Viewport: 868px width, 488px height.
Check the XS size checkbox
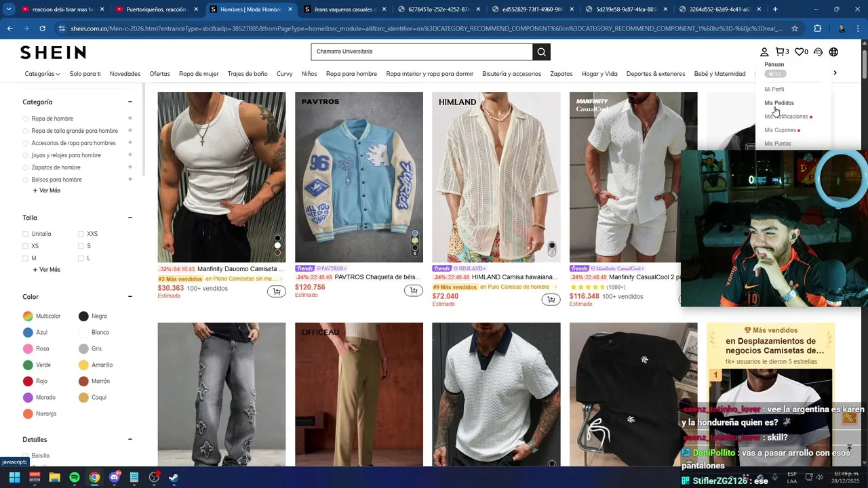pos(26,246)
